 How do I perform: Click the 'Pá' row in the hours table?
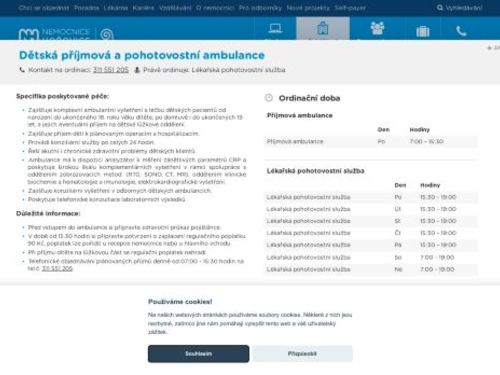[x=371, y=245]
